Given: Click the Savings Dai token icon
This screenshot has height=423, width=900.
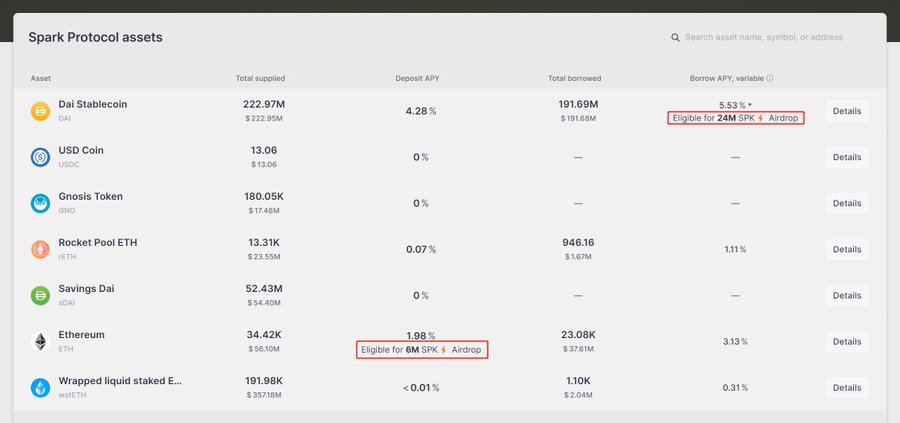Looking at the screenshot, I should click(x=40, y=295).
